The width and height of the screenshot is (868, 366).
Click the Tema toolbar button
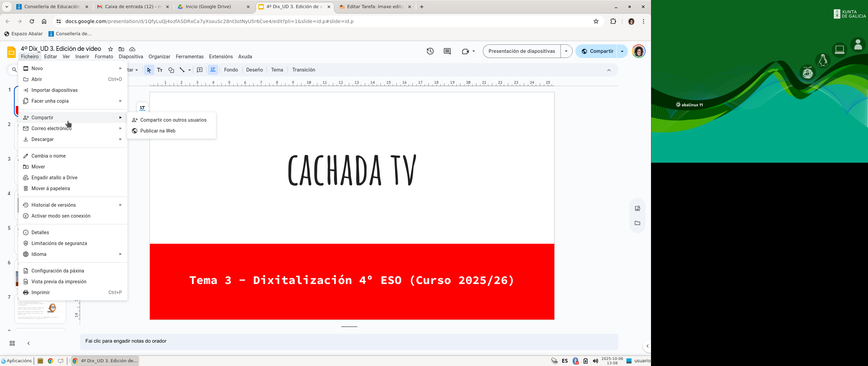coord(277,70)
